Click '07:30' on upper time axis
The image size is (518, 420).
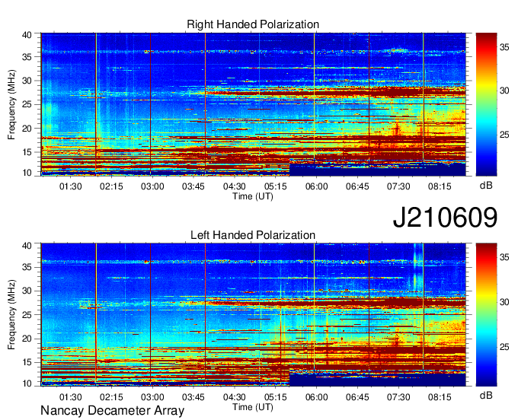(398, 186)
